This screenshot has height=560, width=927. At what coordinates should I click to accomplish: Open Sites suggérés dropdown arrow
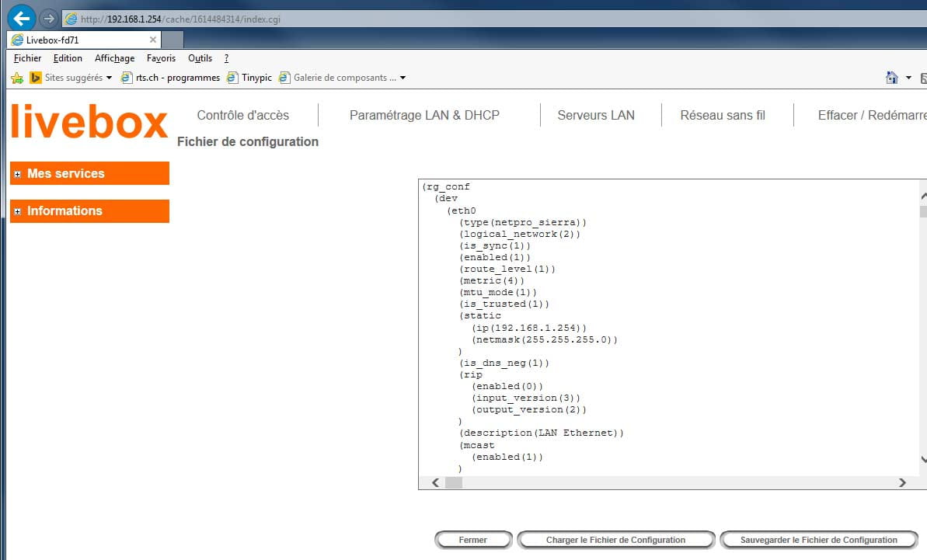click(x=109, y=78)
